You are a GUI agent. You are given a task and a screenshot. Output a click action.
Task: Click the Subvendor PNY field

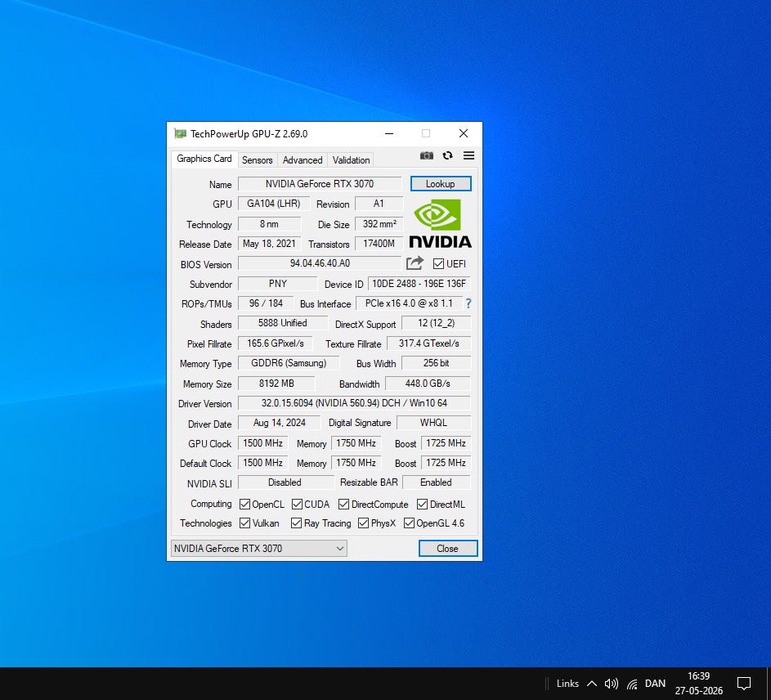point(278,283)
